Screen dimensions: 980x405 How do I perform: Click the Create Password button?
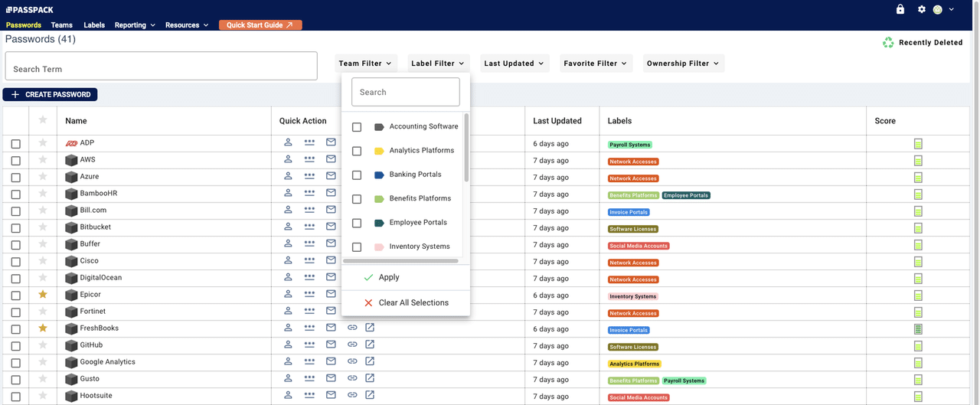pyautogui.click(x=51, y=94)
